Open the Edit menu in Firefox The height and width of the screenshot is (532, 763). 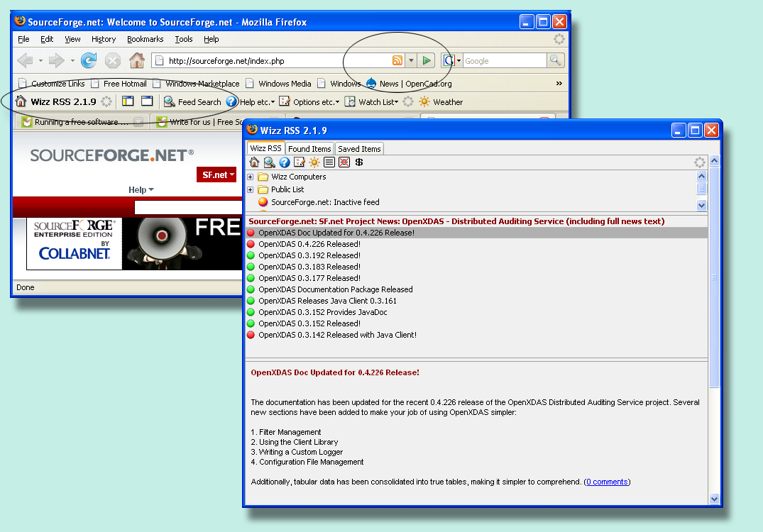(47, 39)
